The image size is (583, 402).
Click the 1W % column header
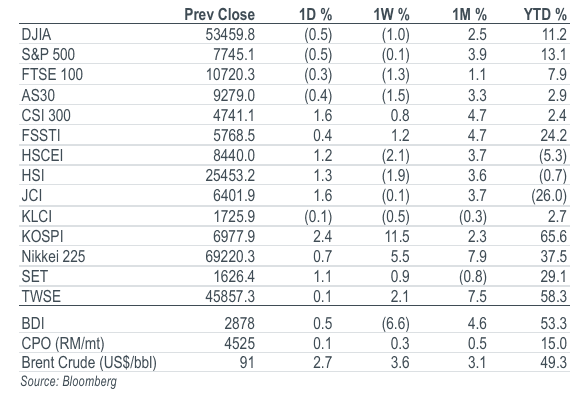coord(391,15)
